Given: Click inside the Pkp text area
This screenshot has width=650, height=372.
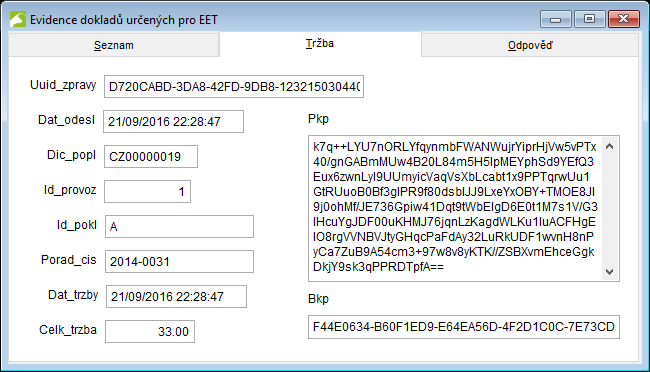Looking at the screenshot, I should click(455, 208).
